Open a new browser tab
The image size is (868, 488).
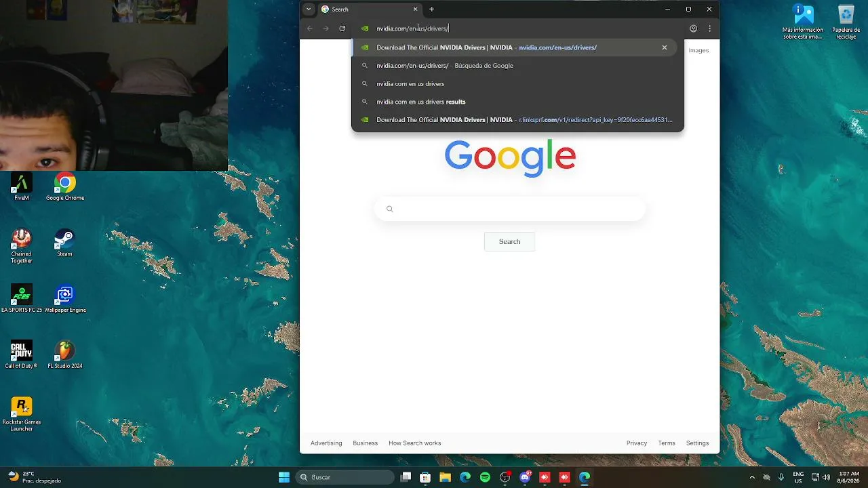(431, 9)
